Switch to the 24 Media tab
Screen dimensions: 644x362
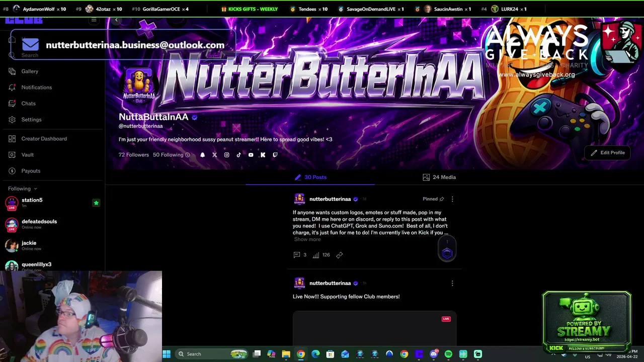coord(439,177)
